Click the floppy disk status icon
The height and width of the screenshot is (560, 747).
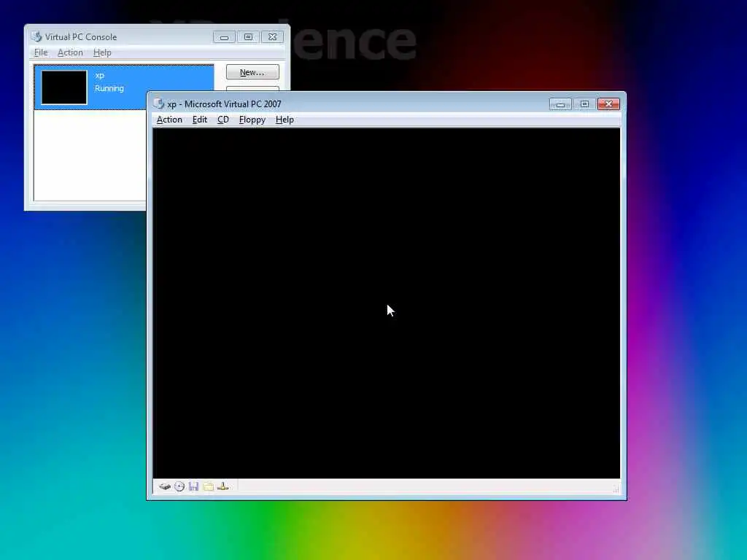tap(193, 486)
